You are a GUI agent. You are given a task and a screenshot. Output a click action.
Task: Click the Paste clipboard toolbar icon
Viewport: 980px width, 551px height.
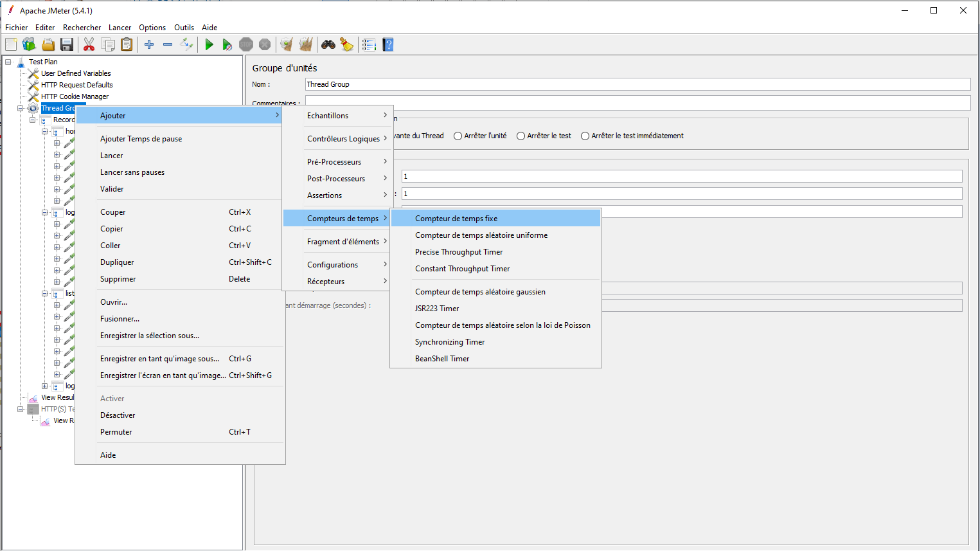[127, 44]
